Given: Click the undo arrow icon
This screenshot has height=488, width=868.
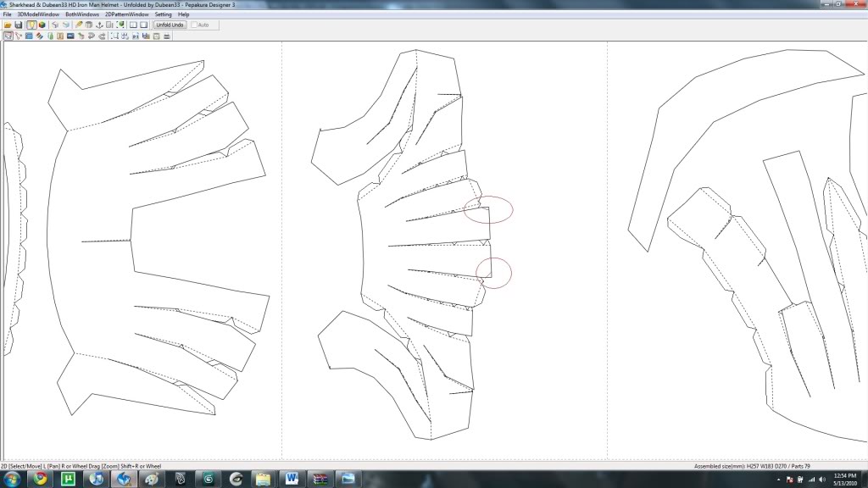Looking at the screenshot, I should pyautogui.click(x=92, y=36).
